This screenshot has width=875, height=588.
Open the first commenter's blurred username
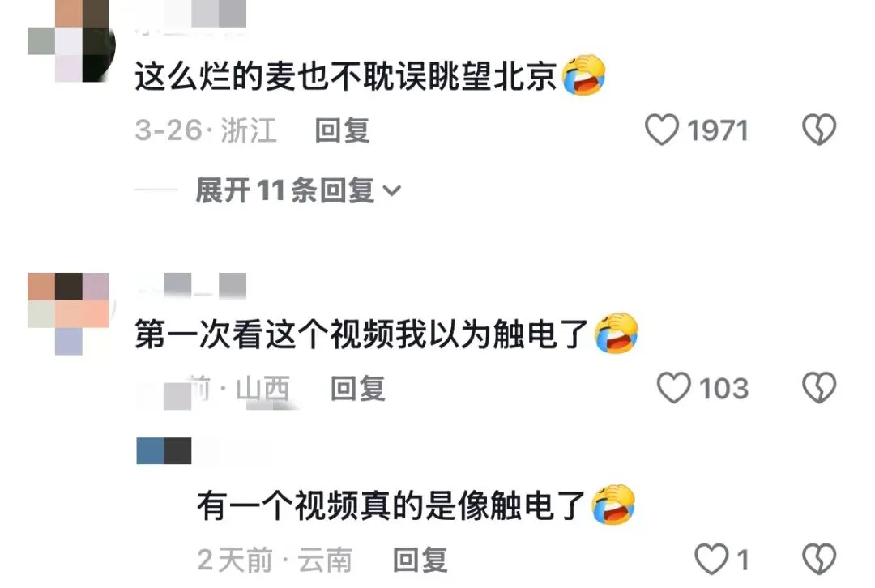click(x=191, y=15)
